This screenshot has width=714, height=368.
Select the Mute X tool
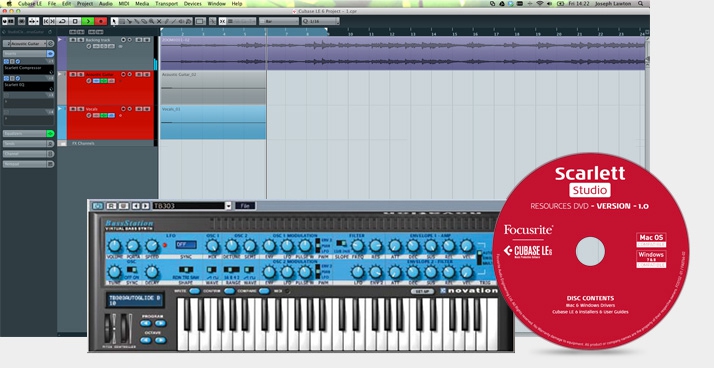coord(159,21)
